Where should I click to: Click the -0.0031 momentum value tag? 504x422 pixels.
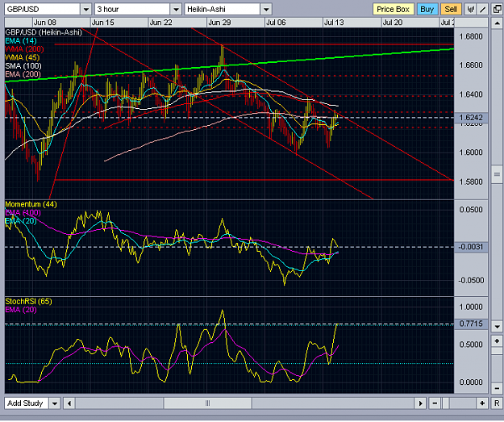coord(471,247)
